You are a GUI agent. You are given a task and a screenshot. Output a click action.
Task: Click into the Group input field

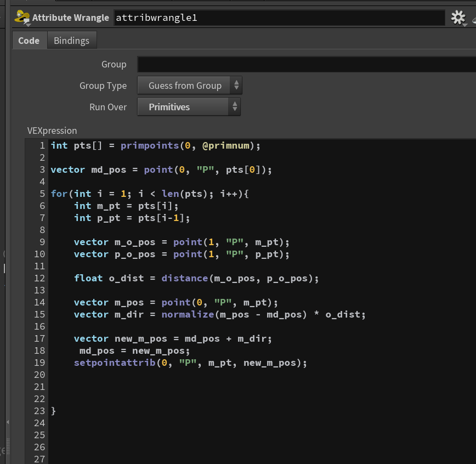pyautogui.click(x=307, y=64)
